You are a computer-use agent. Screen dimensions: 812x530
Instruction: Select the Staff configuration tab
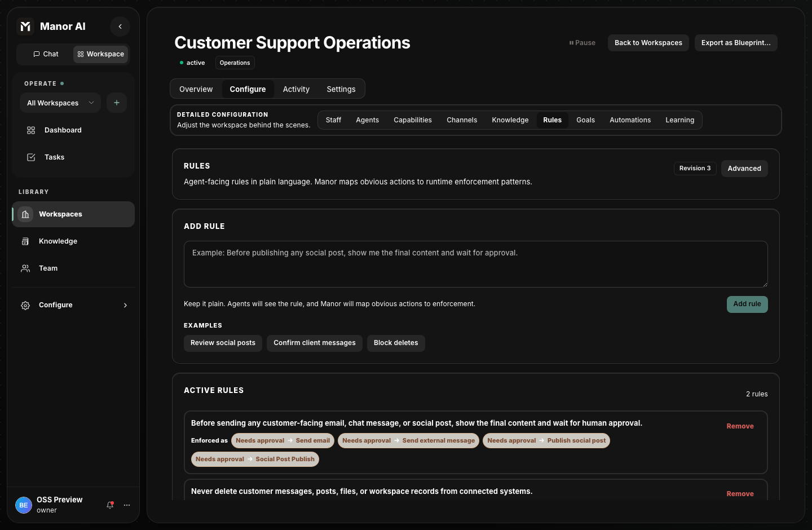tap(333, 120)
